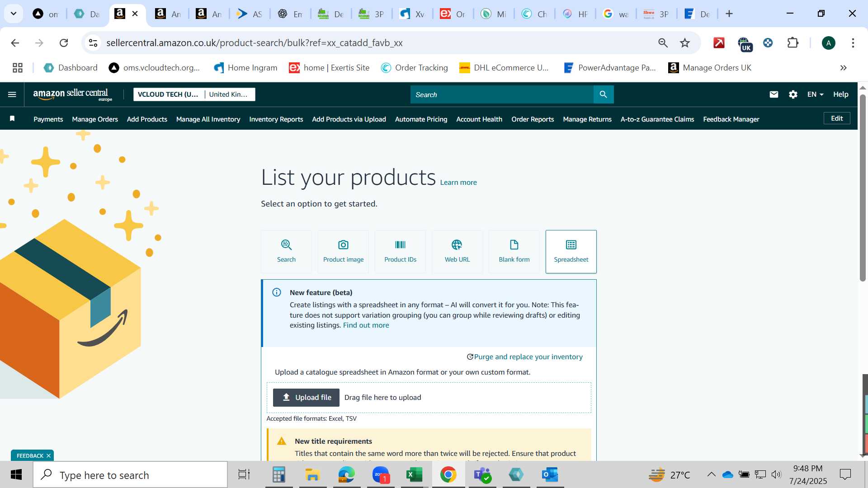
Task: Open the Manage Orders UK bookmark
Action: coord(710,68)
